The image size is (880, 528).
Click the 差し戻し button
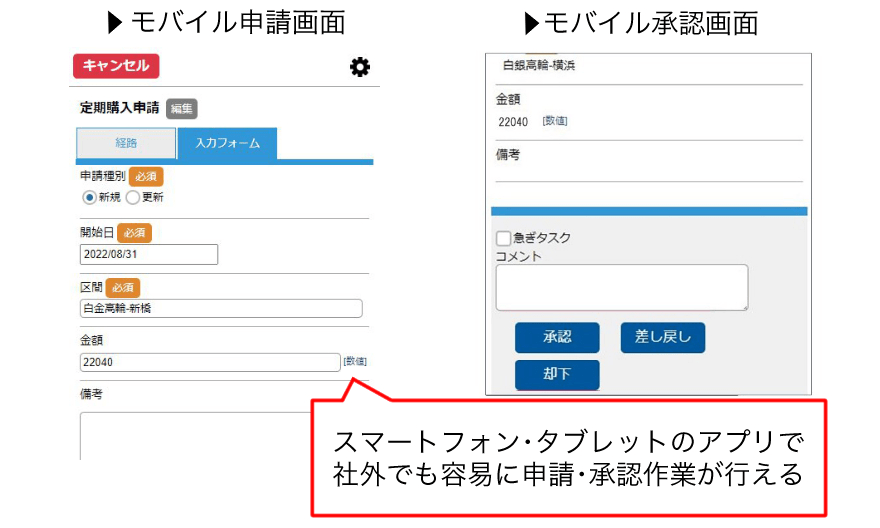pyautogui.click(x=663, y=338)
